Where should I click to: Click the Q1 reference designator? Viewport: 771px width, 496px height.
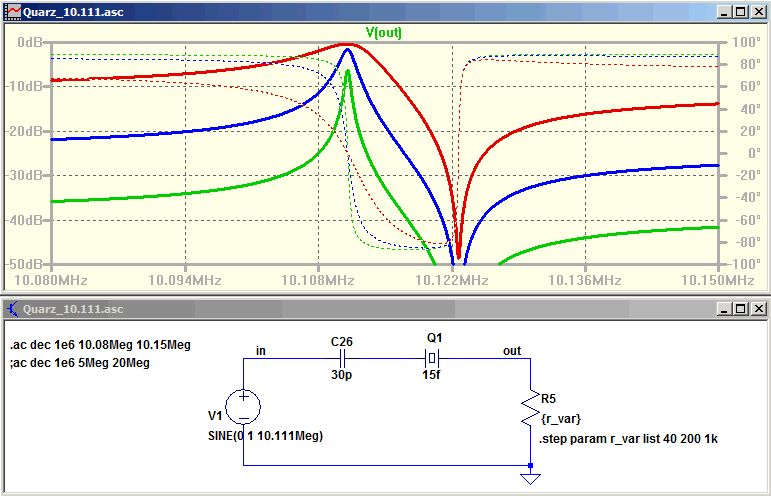[435, 338]
